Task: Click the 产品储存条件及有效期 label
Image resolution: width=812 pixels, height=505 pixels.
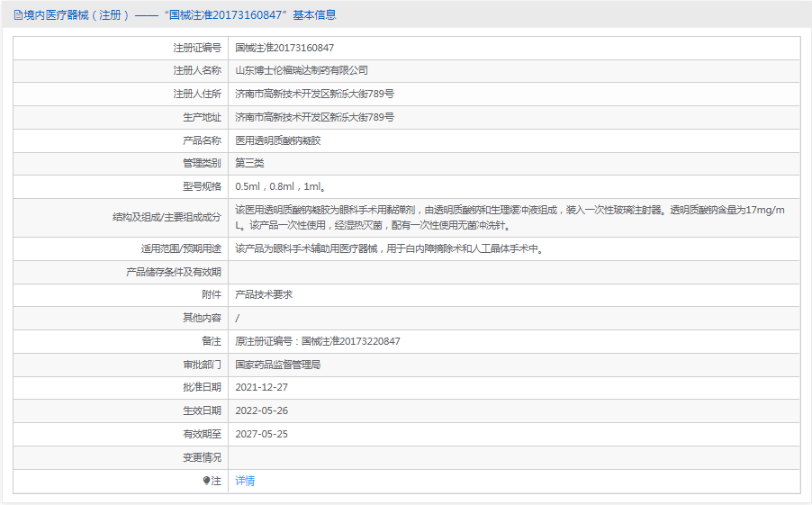Action: [174, 272]
